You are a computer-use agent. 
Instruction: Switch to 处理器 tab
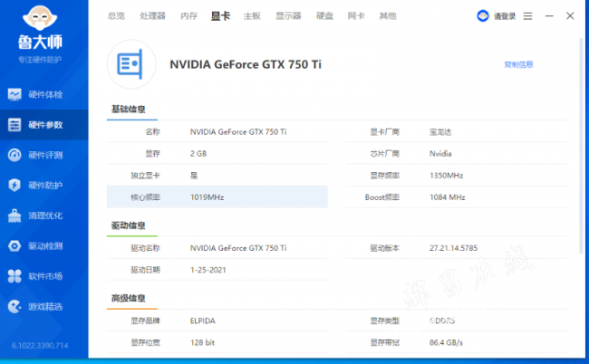coord(152,15)
